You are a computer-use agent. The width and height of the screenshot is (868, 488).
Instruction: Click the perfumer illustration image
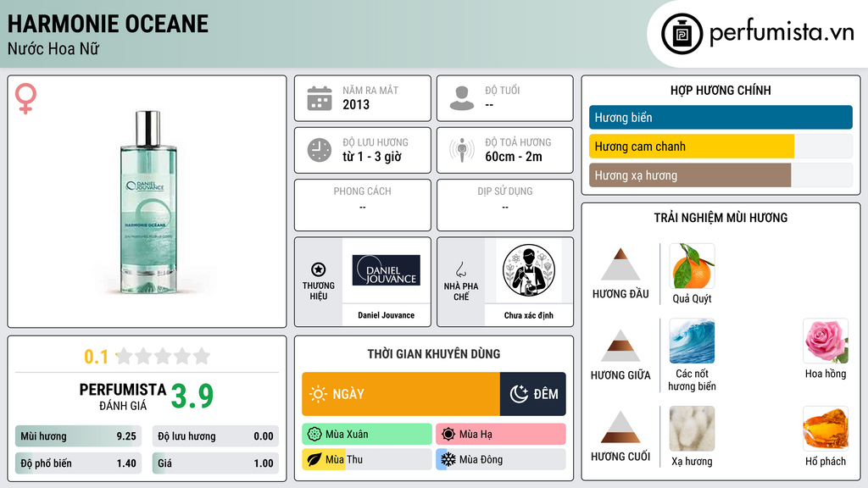pyautogui.click(x=529, y=270)
